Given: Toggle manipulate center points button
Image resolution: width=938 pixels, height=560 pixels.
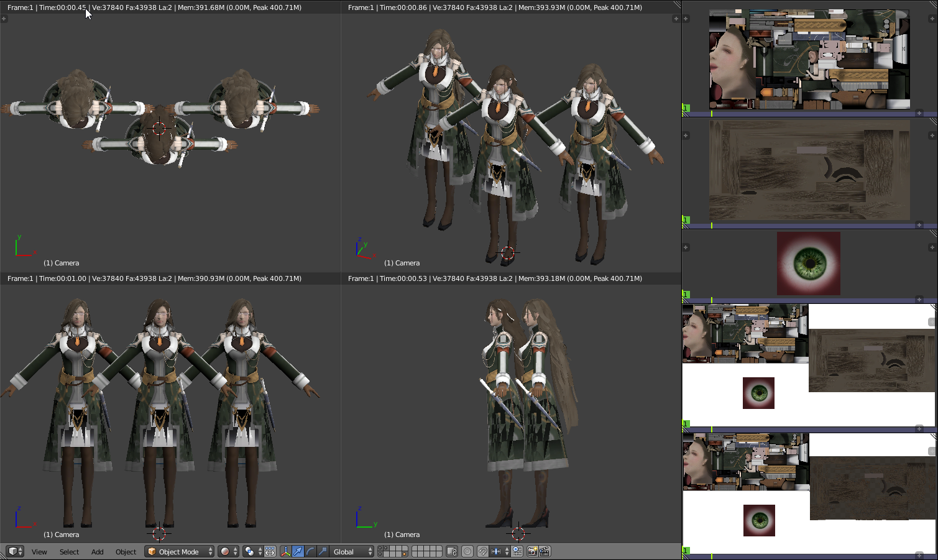Looking at the screenshot, I should tap(270, 552).
